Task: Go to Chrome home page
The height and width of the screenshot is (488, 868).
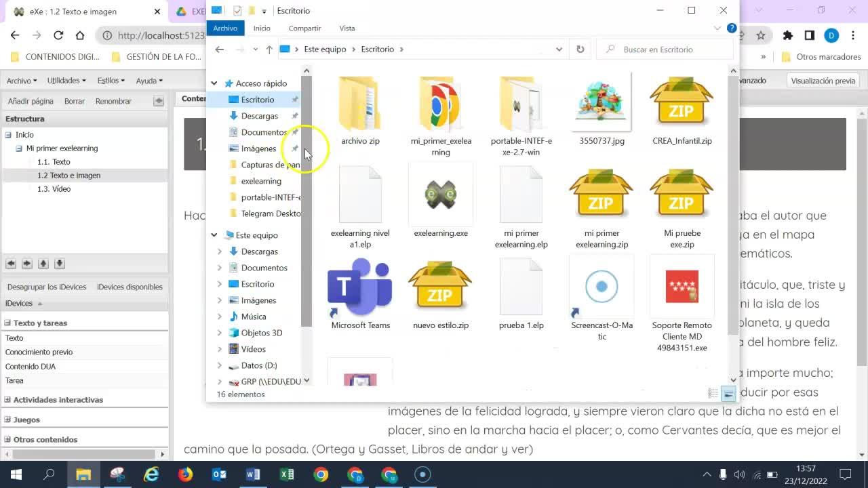Action: click(80, 35)
